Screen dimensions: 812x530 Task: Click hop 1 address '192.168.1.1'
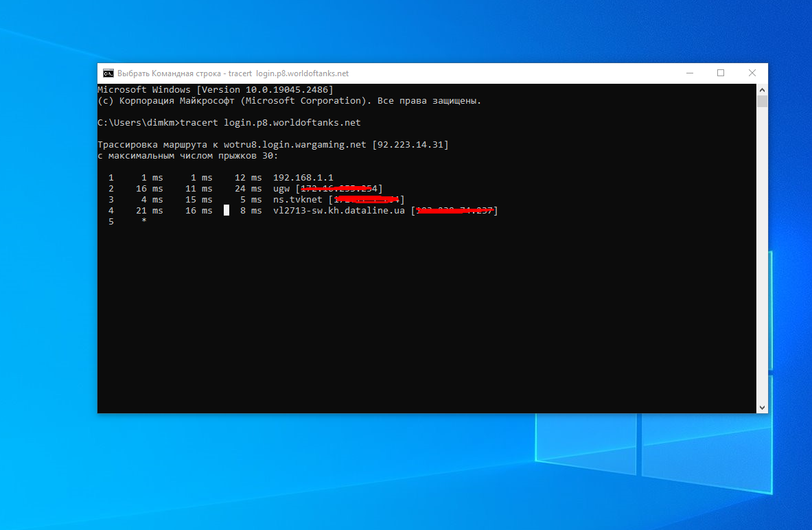[303, 178]
